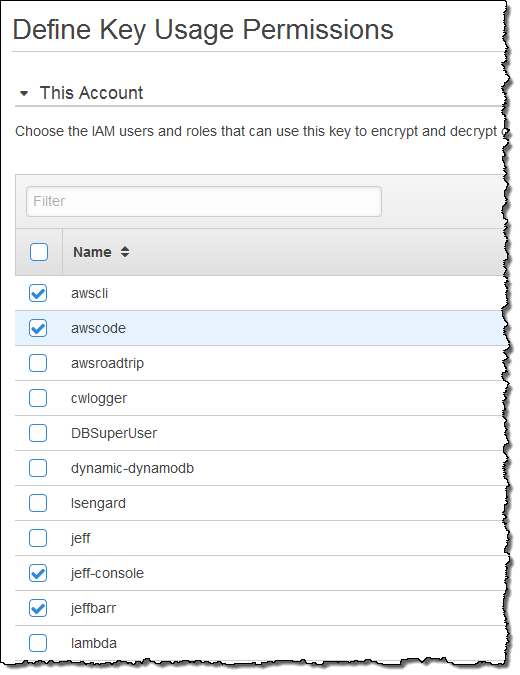Enable the awsroadtrip checkbox

click(38, 363)
